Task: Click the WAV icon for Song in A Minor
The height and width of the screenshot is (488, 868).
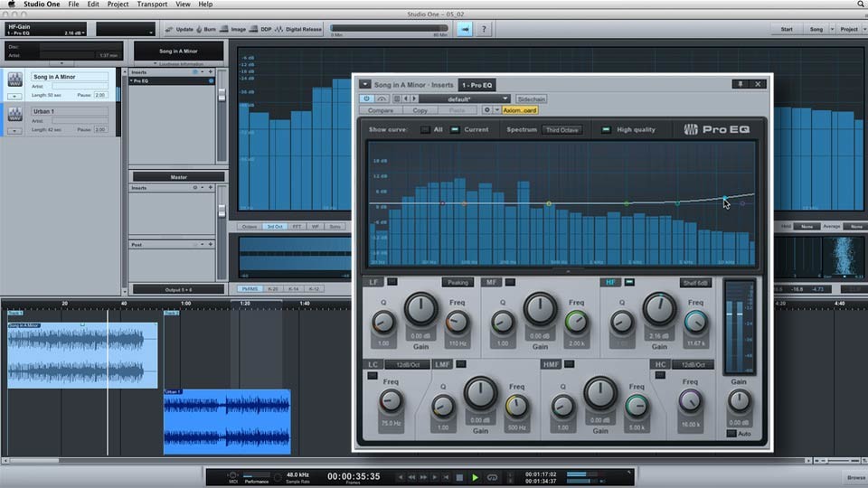Action: [15, 80]
